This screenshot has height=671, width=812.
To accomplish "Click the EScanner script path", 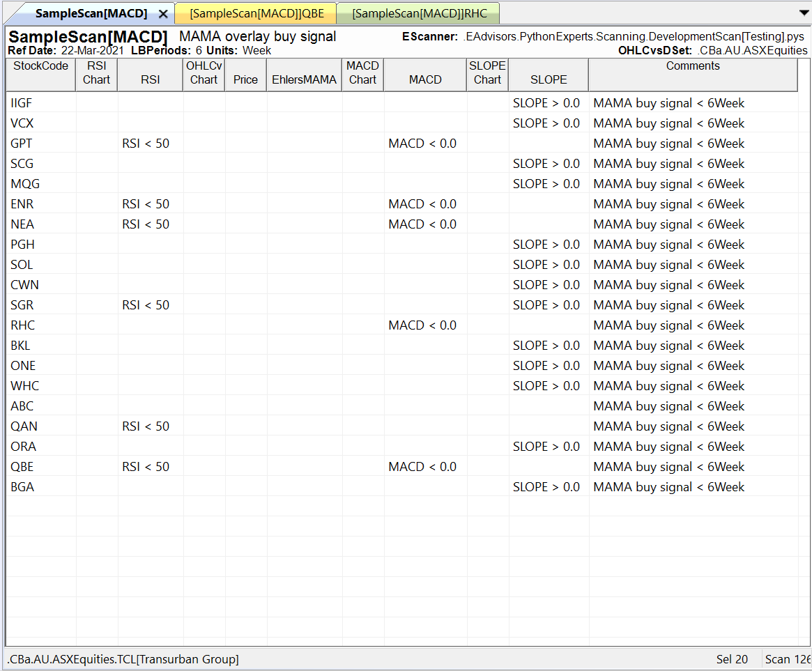I will tap(634, 37).
